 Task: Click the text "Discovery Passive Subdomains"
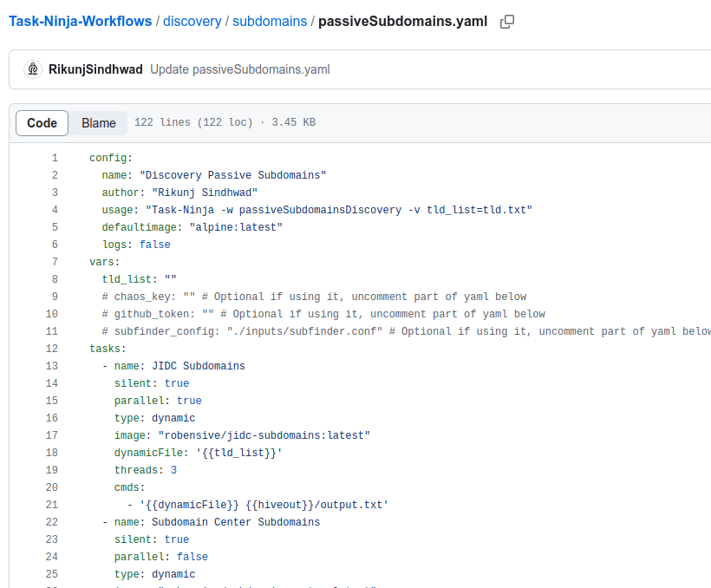233,175
